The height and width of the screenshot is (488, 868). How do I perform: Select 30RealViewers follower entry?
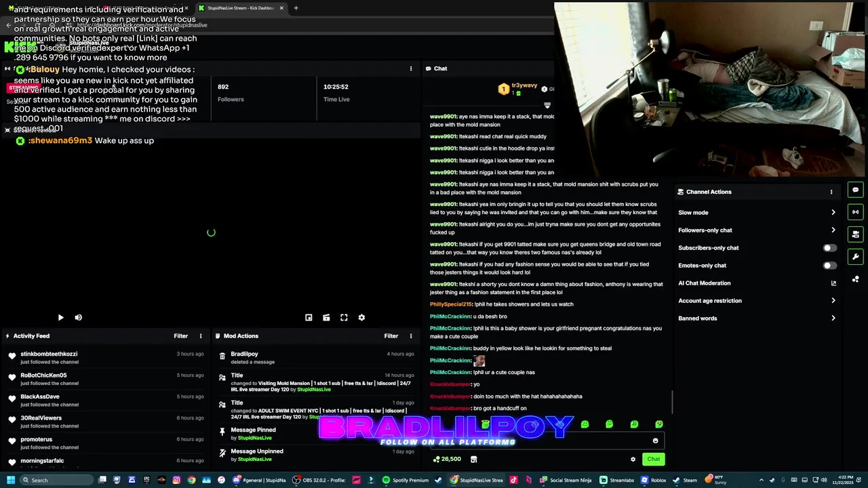[x=105, y=422]
